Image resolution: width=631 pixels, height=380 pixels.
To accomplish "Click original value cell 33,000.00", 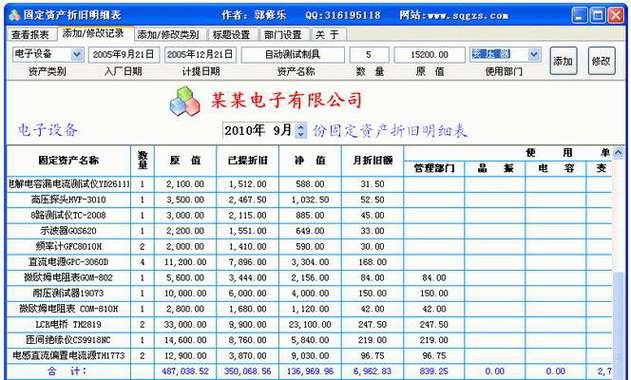I will point(185,324).
